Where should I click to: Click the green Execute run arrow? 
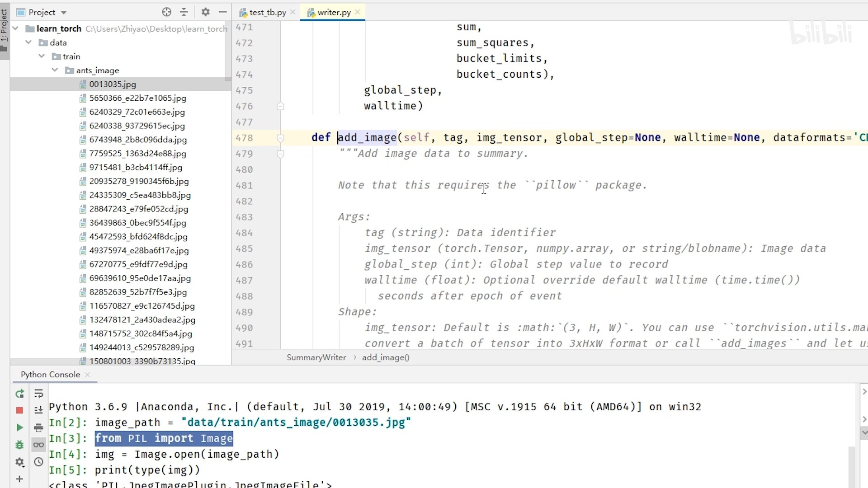coord(19,427)
